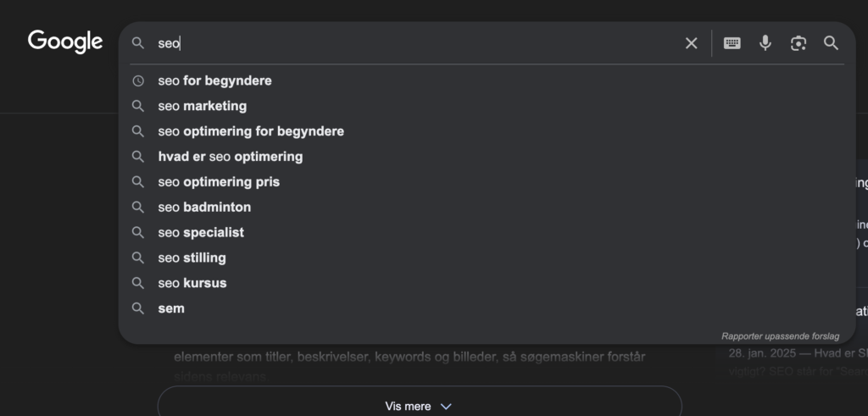Image resolution: width=868 pixels, height=416 pixels.
Task: Select the 'seo badminton' suggestion
Action: 487,207
